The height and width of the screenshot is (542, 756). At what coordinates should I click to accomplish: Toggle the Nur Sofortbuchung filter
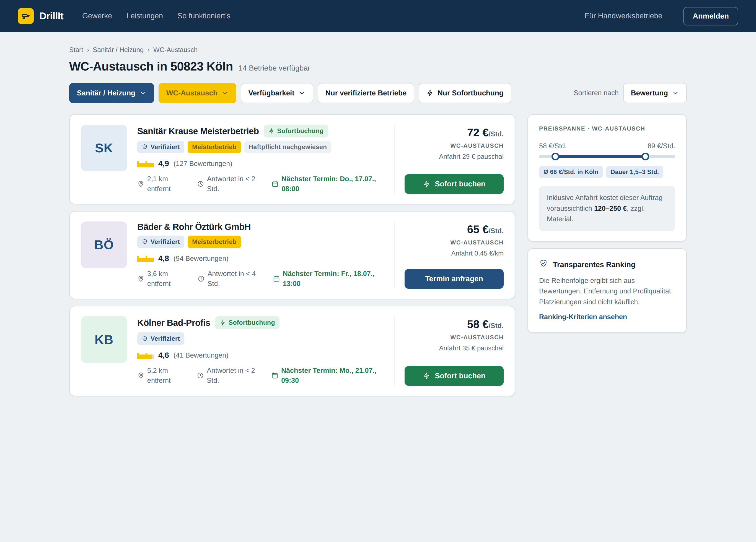465,93
